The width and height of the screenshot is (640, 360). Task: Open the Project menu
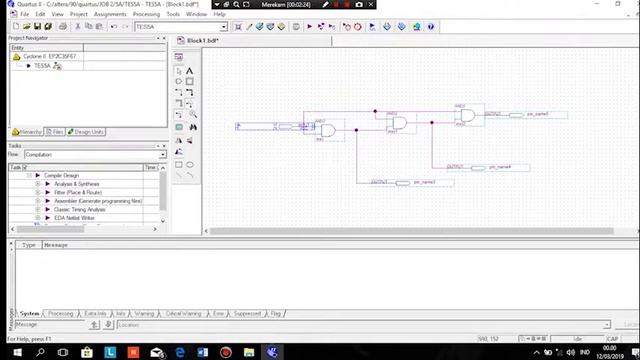pyautogui.click(x=78, y=14)
